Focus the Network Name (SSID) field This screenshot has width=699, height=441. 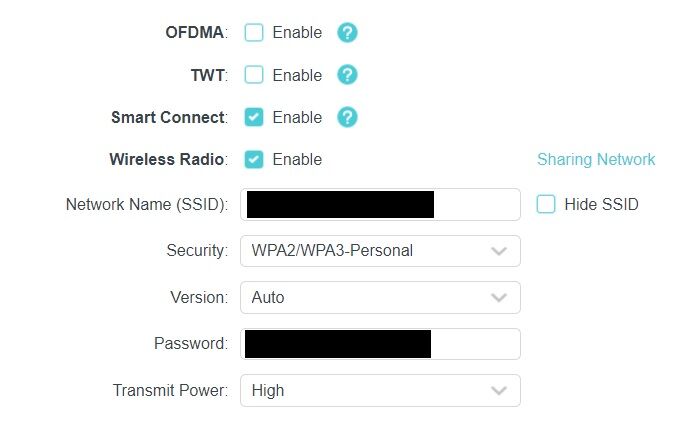click(380, 205)
